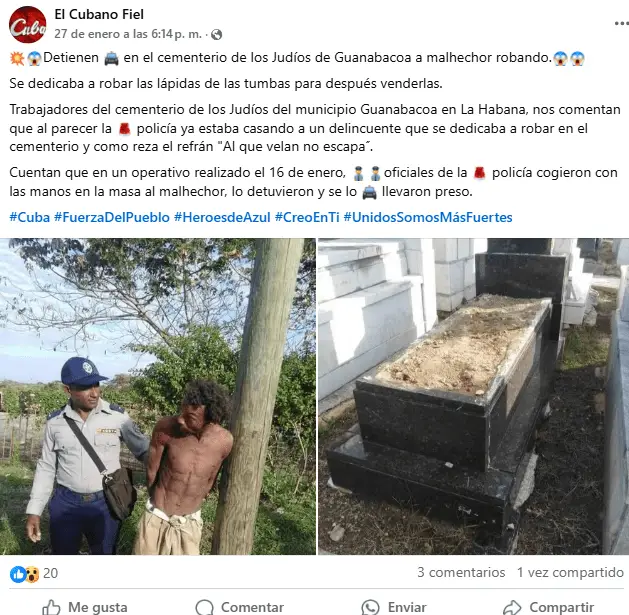Click the wow reaction emoji icon

coord(32,574)
